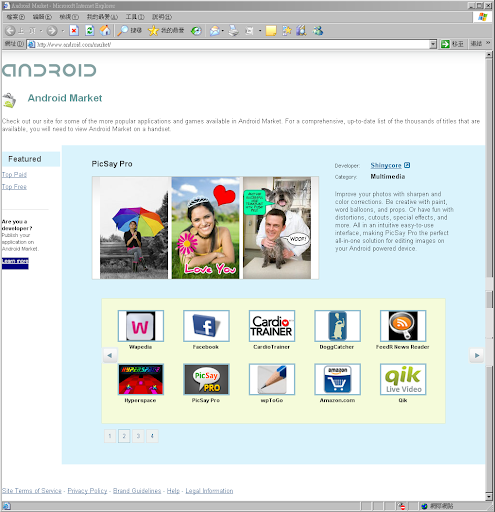Image resolution: width=495 pixels, height=512 pixels.
Task: Open the Amazon.com app icon
Action: pyautogui.click(x=337, y=379)
